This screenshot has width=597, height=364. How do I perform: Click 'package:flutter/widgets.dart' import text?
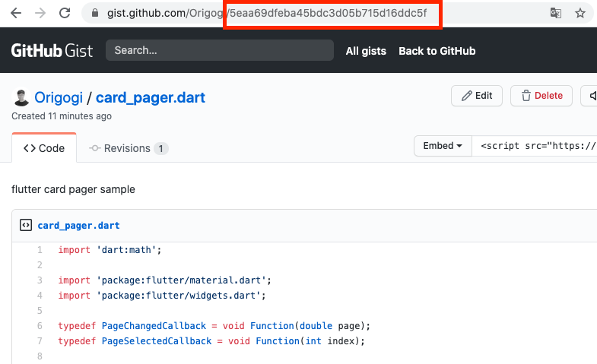[179, 296]
